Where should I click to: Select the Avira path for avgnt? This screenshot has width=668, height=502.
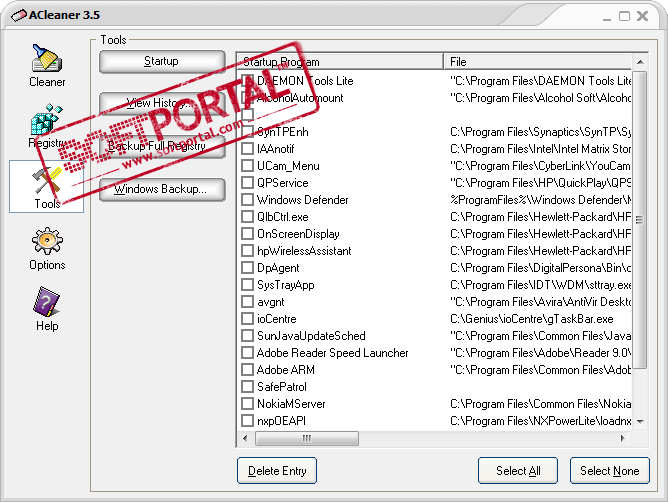(x=541, y=302)
